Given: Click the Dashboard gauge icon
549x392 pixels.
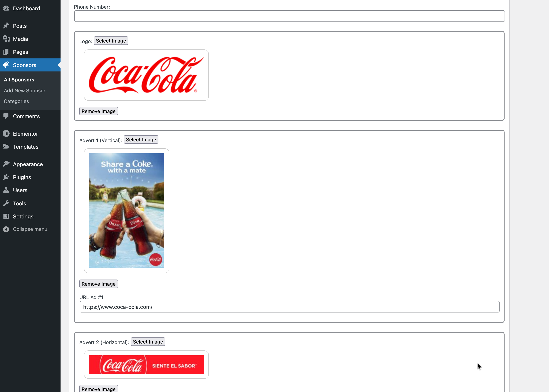Looking at the screenshot, I should [6, 8].
